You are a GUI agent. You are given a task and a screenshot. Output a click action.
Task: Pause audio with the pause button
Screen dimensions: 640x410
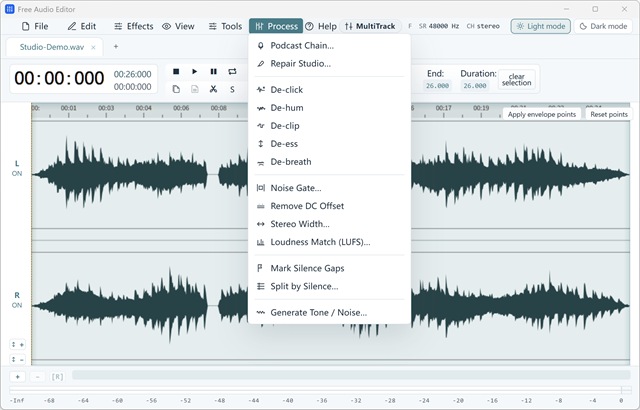[213, 71]
